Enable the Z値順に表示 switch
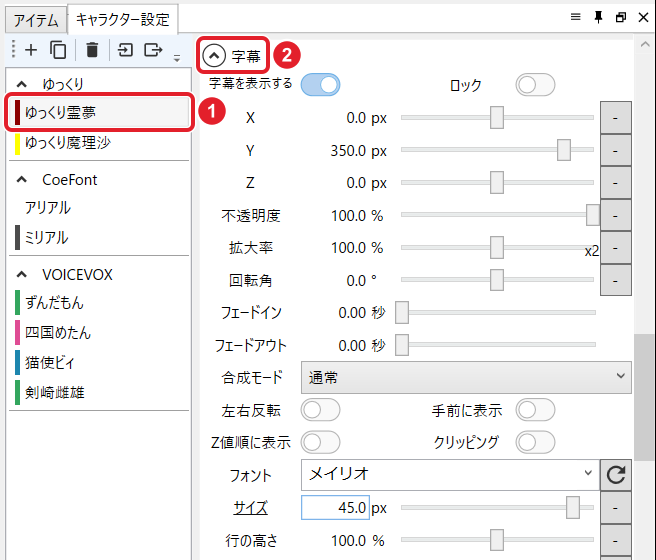This screenshot has width=656, height=560. pos(320,442)
